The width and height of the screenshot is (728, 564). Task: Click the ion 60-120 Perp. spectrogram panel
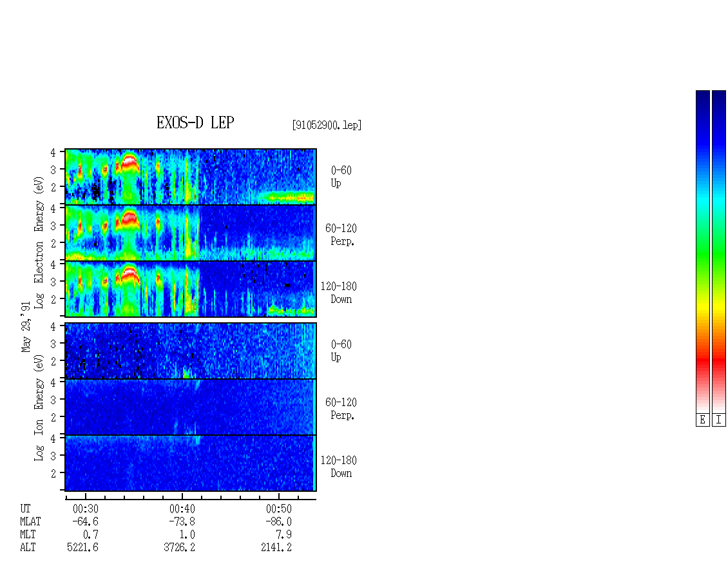pos(191,407)
